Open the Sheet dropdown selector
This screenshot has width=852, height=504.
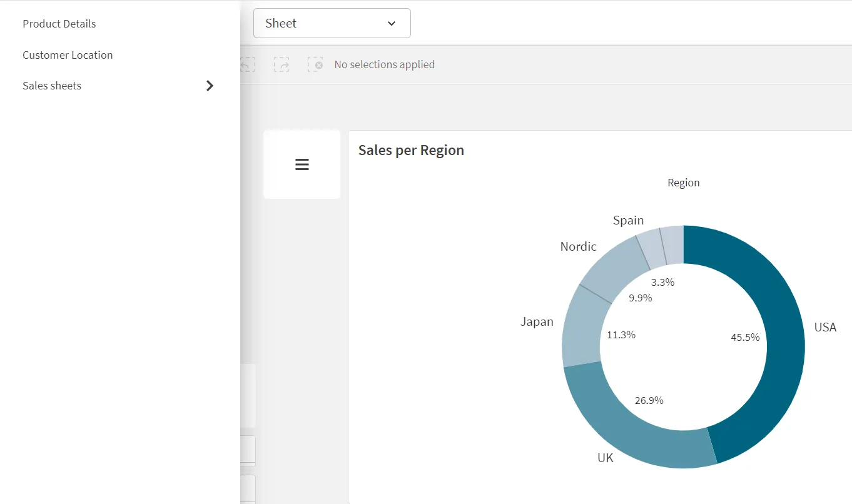click(332, 23)
